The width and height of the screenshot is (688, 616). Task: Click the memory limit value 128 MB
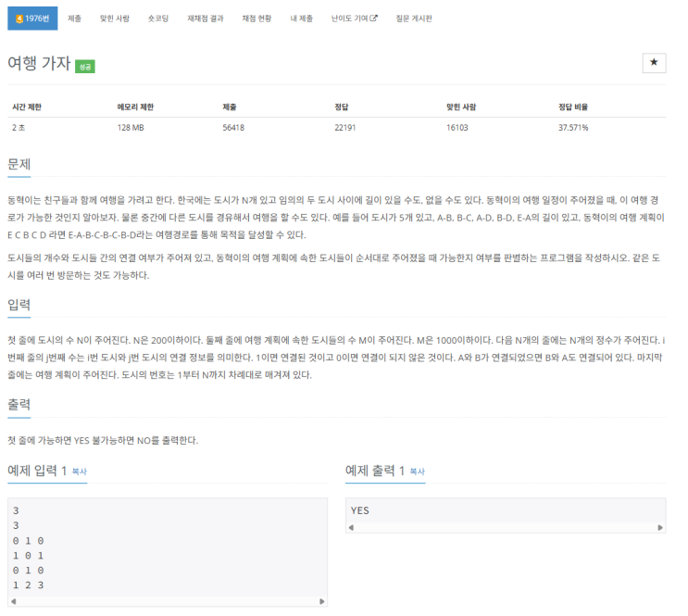click(131, 128)
